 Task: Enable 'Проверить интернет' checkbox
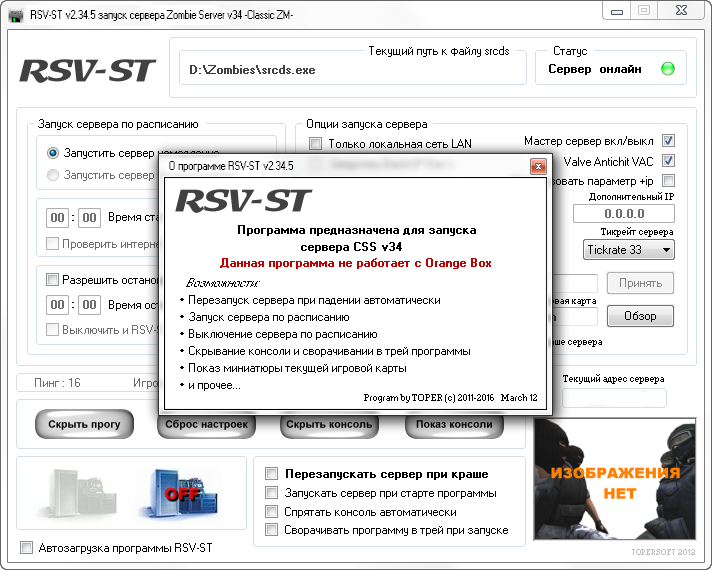[52, 244]
